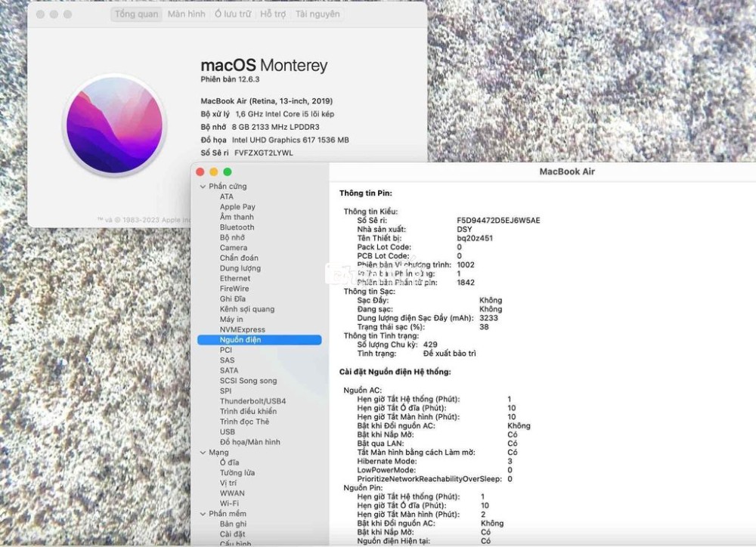Open the Chẩn đoán entry
This screenshot has width=756, height=547.
coord(239,258)
